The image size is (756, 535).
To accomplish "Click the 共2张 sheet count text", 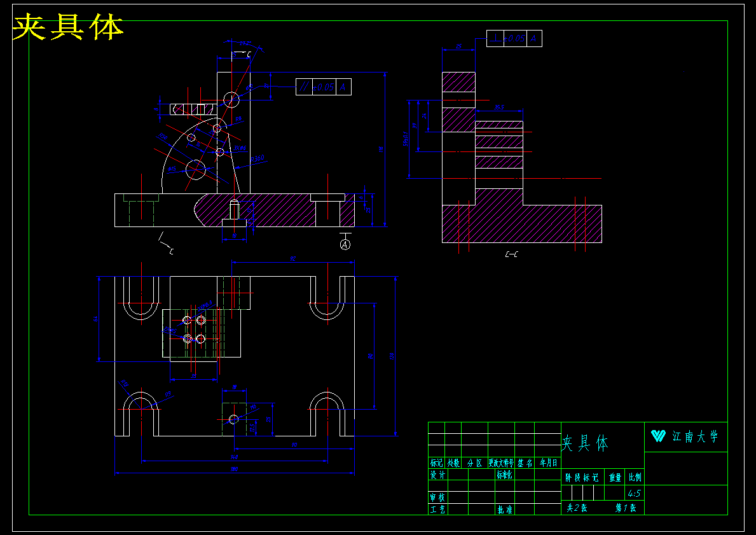I will click(577, 508).
